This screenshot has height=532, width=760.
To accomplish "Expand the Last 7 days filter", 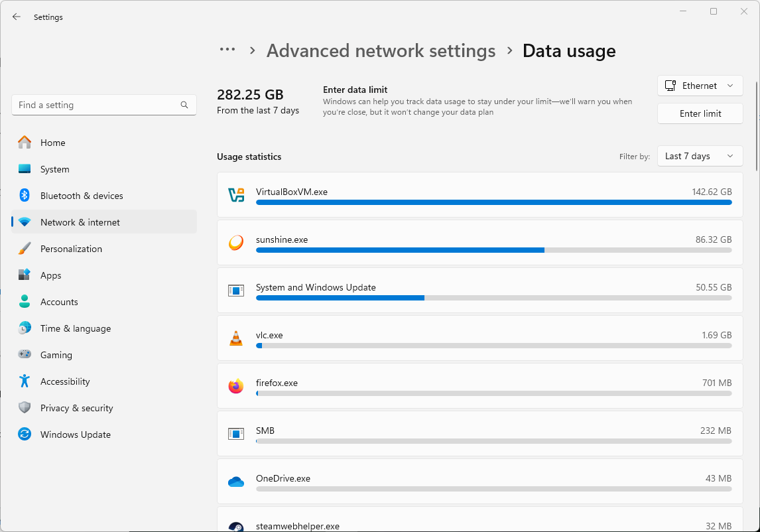I will click(x=700, y=157).
